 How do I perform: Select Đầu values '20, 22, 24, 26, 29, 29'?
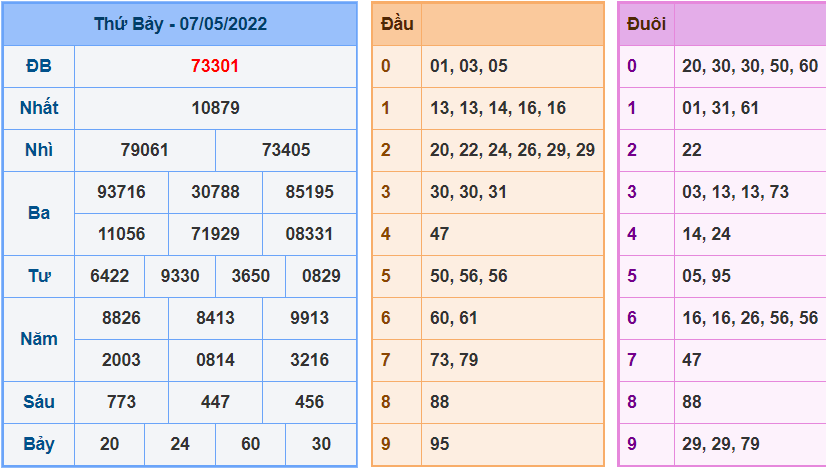coord(513,150)
